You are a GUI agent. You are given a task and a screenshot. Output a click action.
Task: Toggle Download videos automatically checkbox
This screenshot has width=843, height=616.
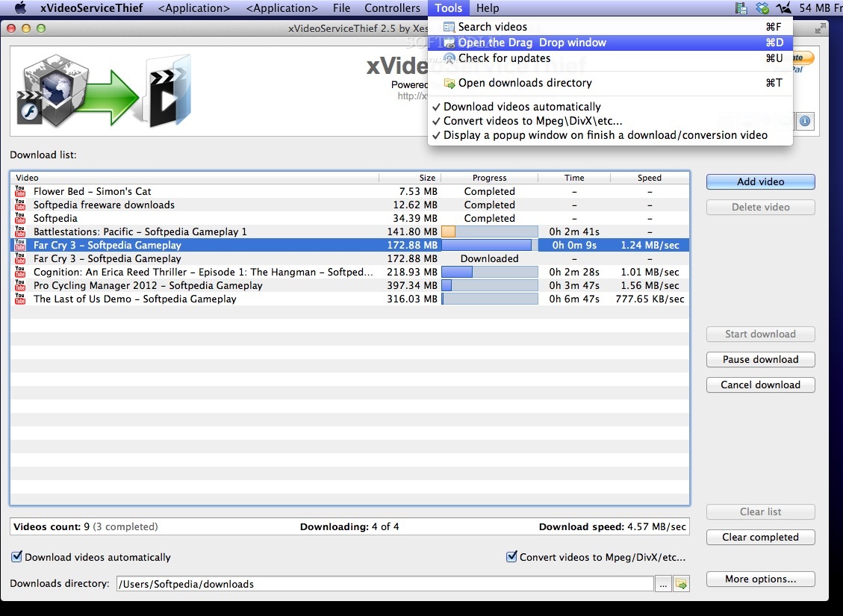[16, 556]
